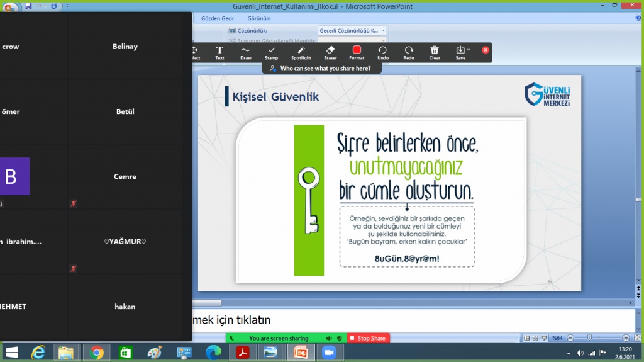Clear annotations with the trash icon
This screenshot has width=644, height=362.
435,53
